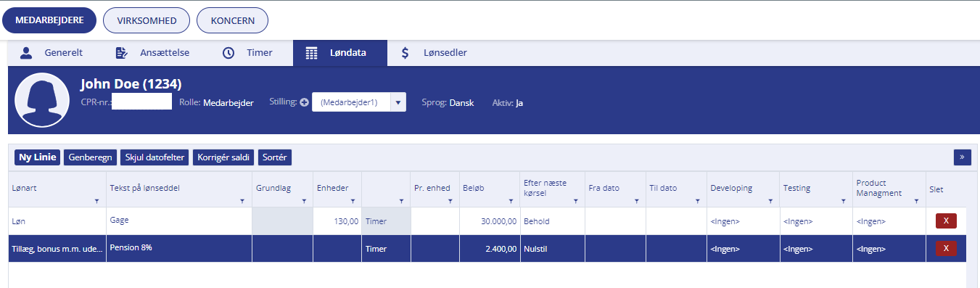
Task: Switch to the Generelt tab
Action: tap(51, 53)
